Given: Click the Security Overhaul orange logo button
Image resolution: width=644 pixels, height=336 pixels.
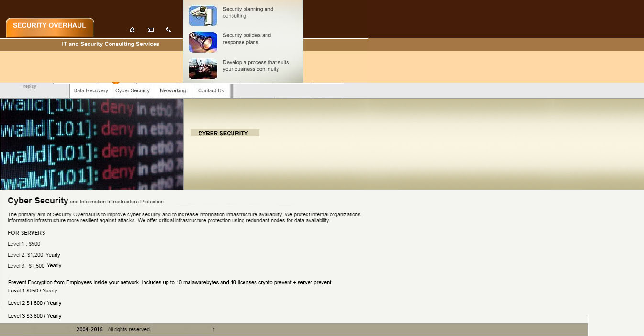Looking at the screenshot, I should (x=50, y=27).
